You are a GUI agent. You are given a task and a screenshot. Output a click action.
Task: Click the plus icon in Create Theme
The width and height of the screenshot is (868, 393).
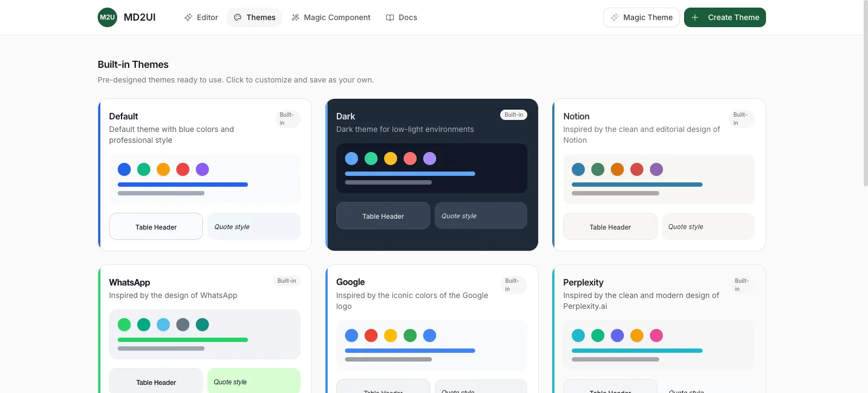point(695,17)
